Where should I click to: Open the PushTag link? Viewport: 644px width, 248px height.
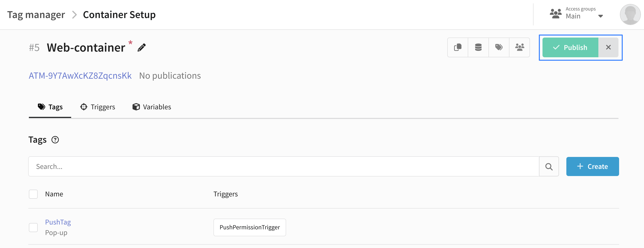click(x=58, y=222)
